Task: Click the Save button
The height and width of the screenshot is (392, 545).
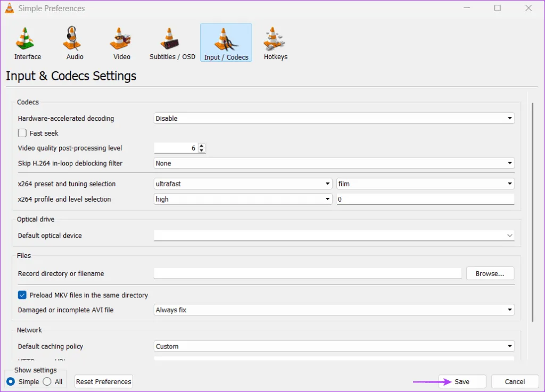Action: pyautogui.click(x=461, y=381)
